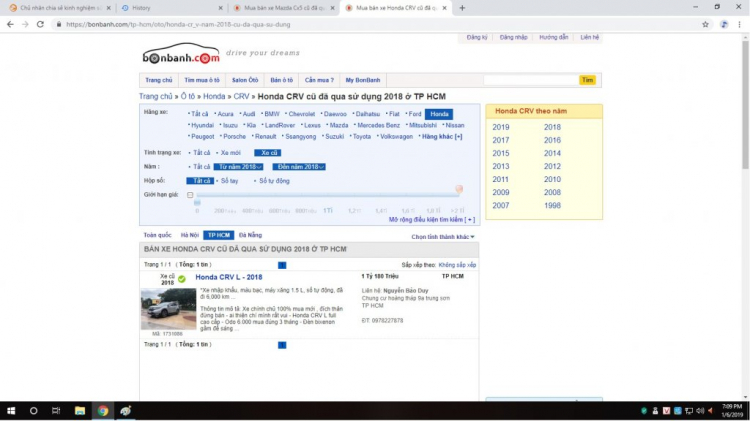Switch to the Toàn quốc location tab
Viewport: 750px width, 421px height.
tap(157, 235)
